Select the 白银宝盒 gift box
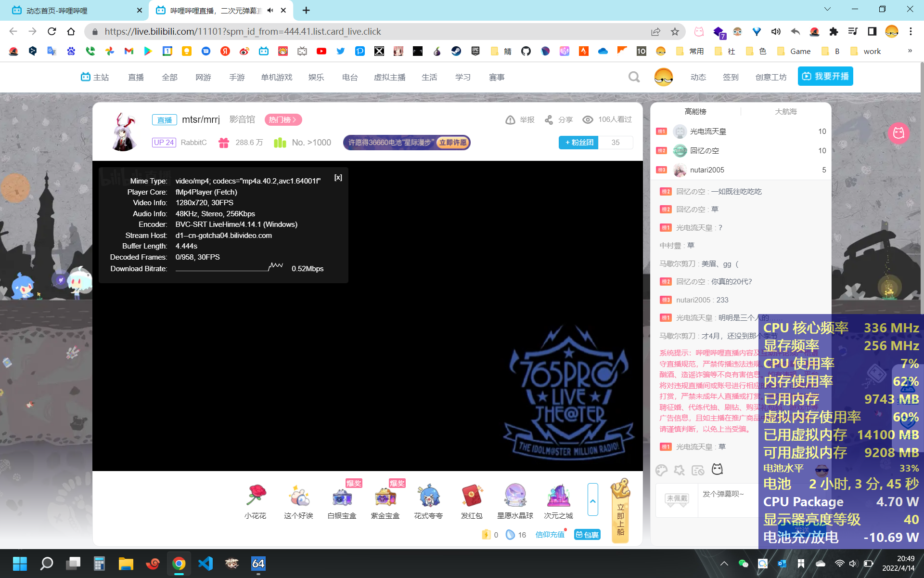The height and width of the screenshot is (578, 924). (342, 502)
